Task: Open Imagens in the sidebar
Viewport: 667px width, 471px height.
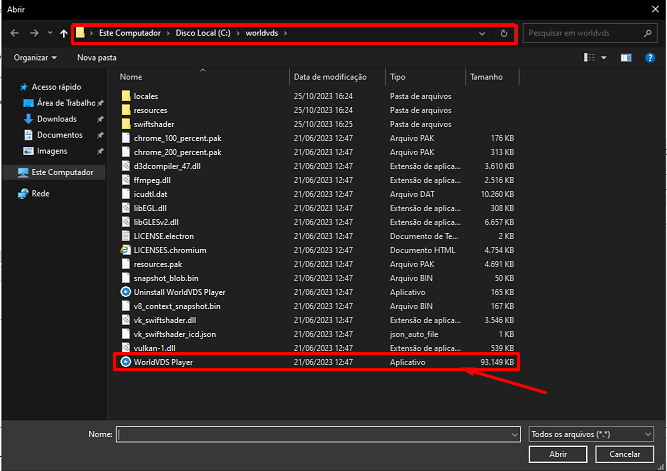Action: tap(52, 151)
